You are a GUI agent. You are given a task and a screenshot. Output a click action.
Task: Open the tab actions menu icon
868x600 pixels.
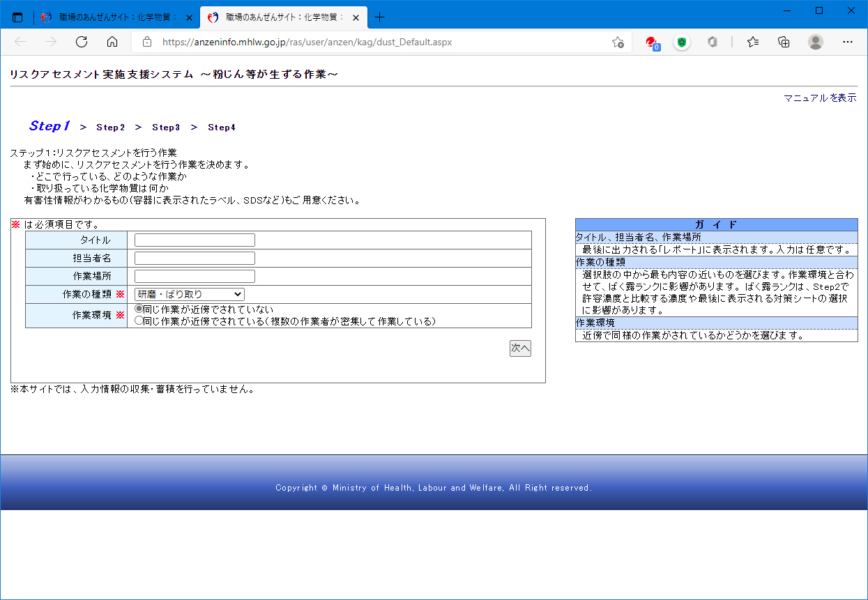point(17,17)
